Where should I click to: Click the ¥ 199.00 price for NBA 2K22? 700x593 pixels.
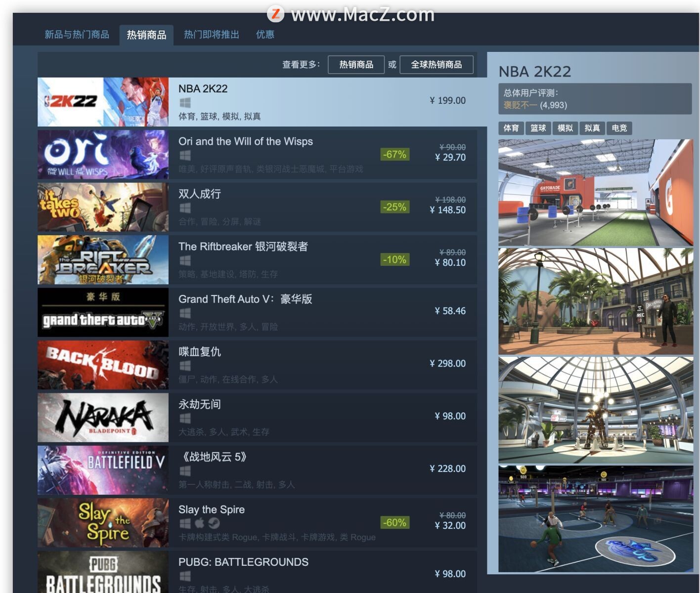[x=447, y=100]
